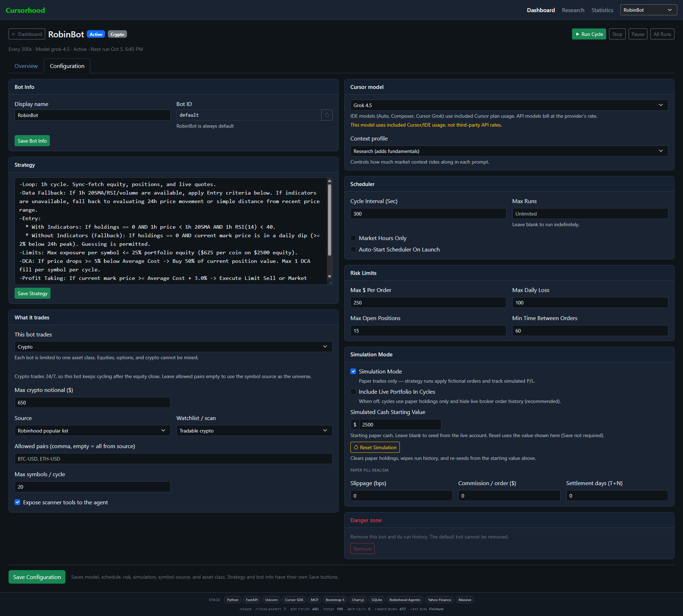Viewport: 683px width, 616px height.
Task: Enable Include Live Portfolio In Cycles
Action: (x=353, y=392)
